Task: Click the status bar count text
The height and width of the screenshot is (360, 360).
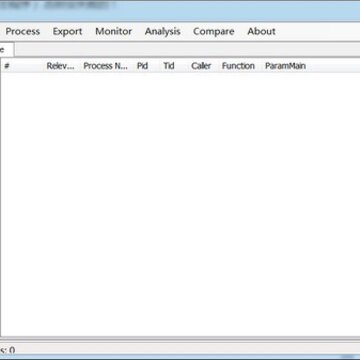Action: point(8,350)
